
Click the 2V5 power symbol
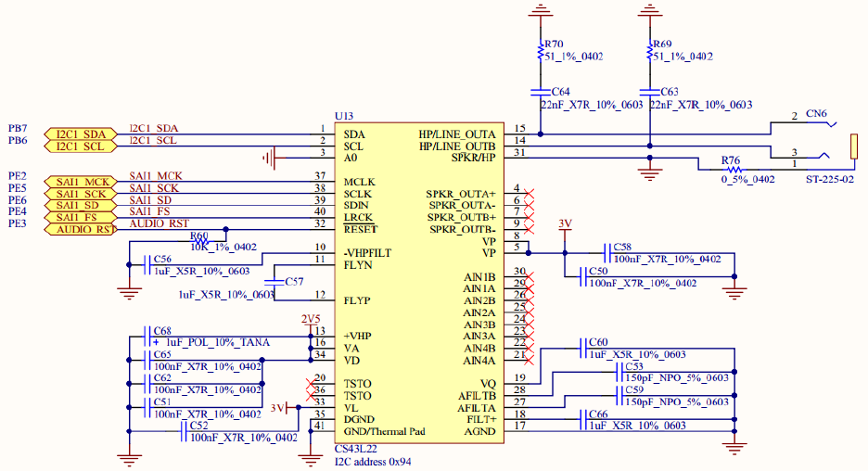308,319
